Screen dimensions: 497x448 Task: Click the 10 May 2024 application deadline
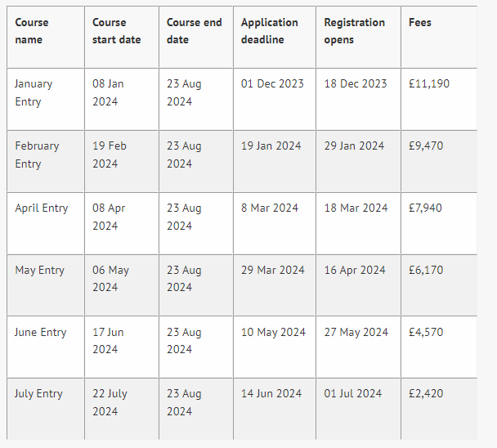[273, 332]
